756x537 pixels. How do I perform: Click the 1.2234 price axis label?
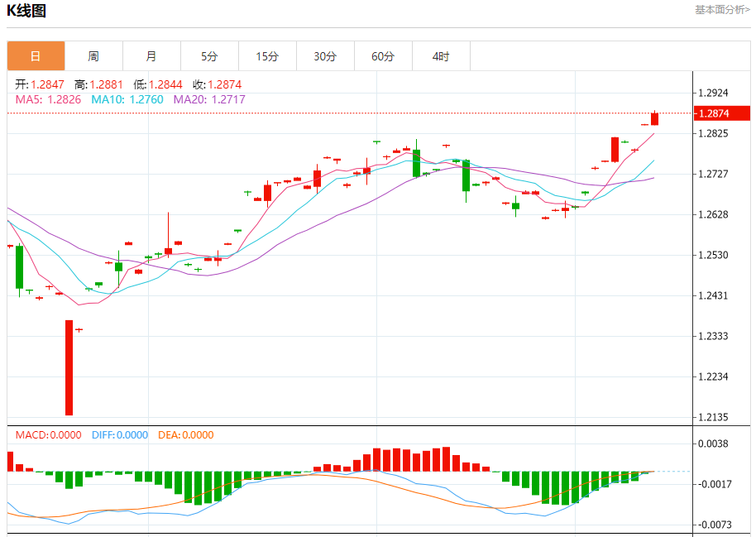713,376
